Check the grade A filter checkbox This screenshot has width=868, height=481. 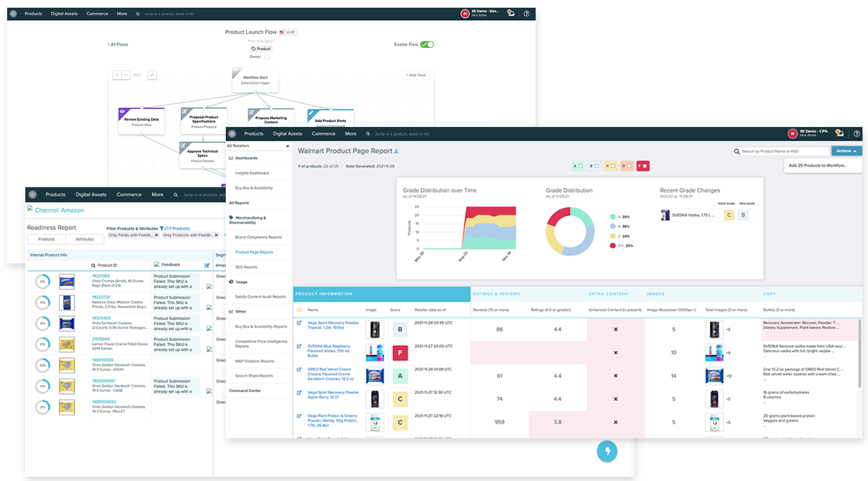click(x=580, y=165)
